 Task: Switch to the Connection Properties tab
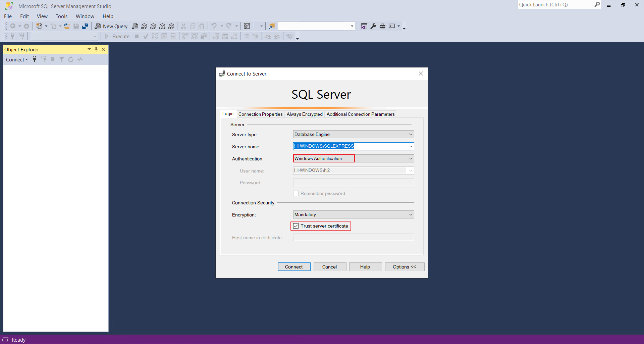click(260, 114)
